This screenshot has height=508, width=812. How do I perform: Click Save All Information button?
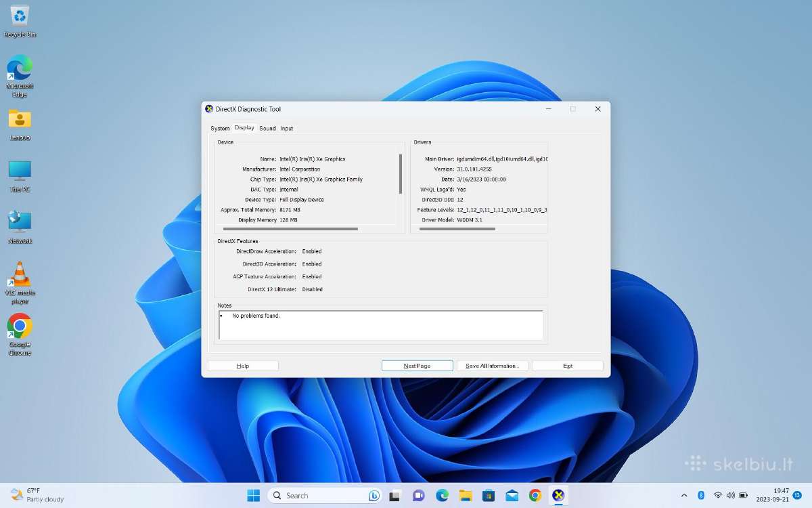pos(492,366)
